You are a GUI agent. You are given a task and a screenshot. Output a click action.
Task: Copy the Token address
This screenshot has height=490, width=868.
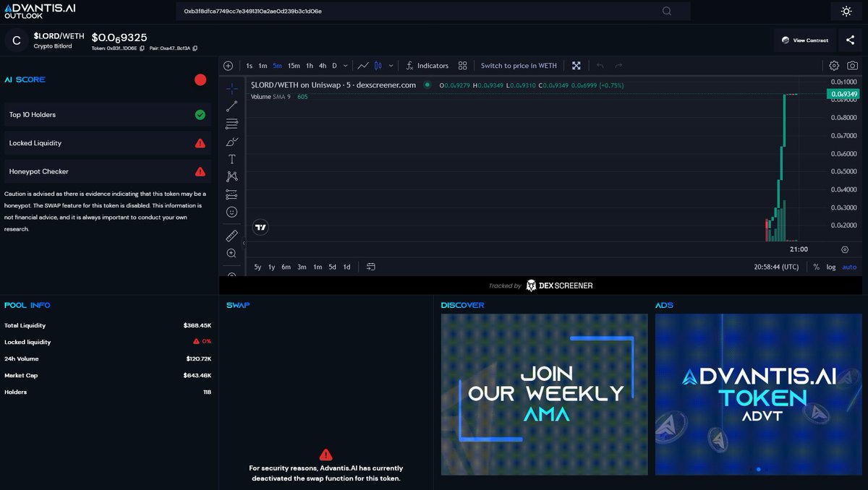pyautogui.click(x=142, y=48)
